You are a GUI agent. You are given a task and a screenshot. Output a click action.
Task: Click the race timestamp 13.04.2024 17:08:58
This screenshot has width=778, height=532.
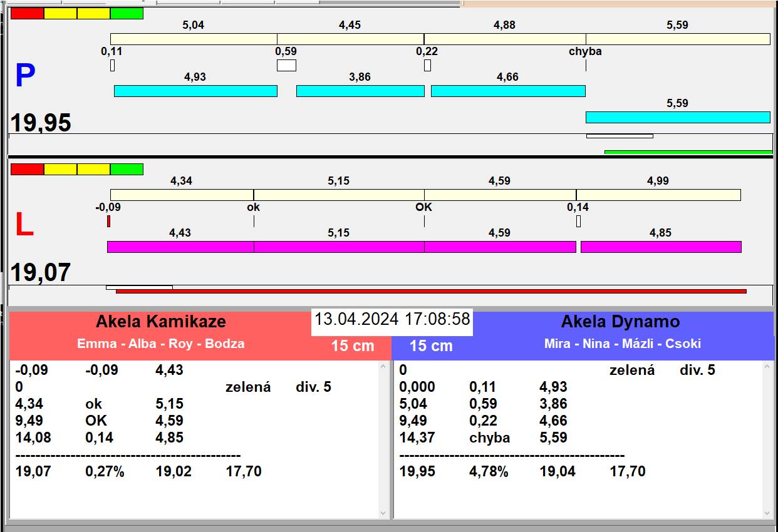pyautogui.click(x=392, y=319)
